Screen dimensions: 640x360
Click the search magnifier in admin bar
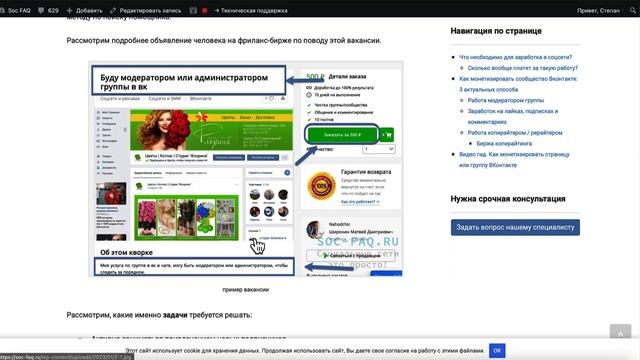(x=633, y=11)
